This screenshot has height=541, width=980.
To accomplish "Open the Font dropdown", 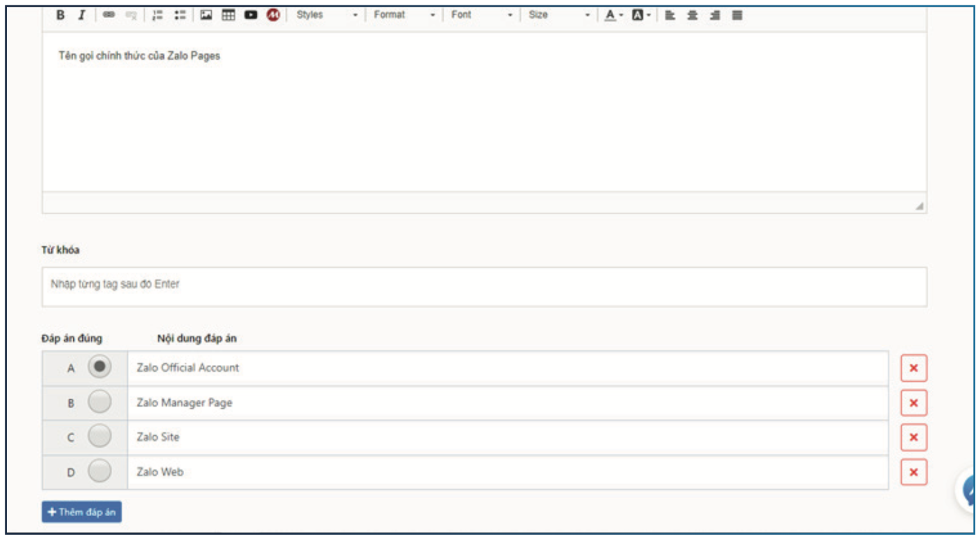I will click(x=482, y=15).
